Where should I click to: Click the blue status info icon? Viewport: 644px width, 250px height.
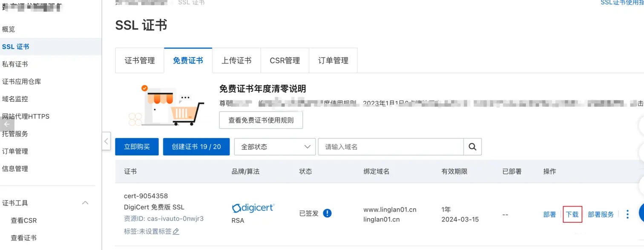pos(327,213)
